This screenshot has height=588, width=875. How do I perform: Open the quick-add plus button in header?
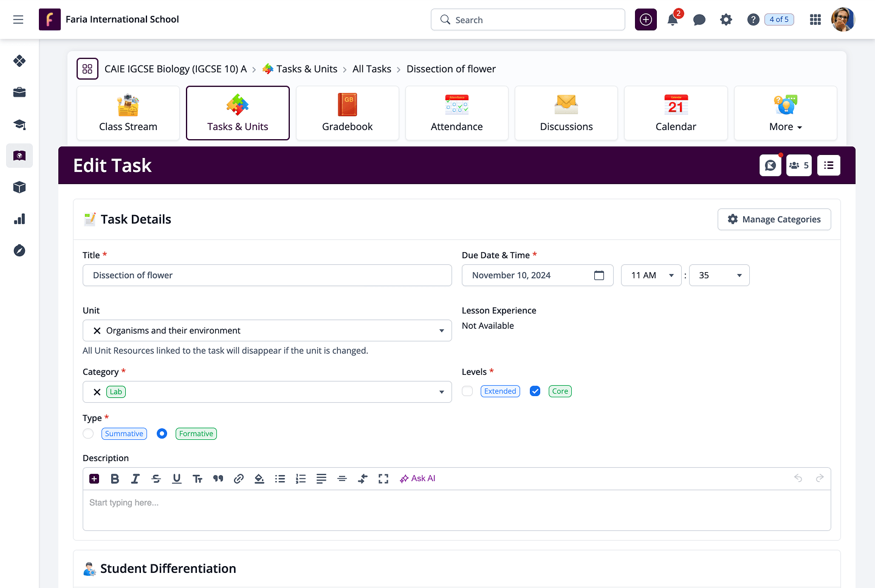tap(646, 20)
